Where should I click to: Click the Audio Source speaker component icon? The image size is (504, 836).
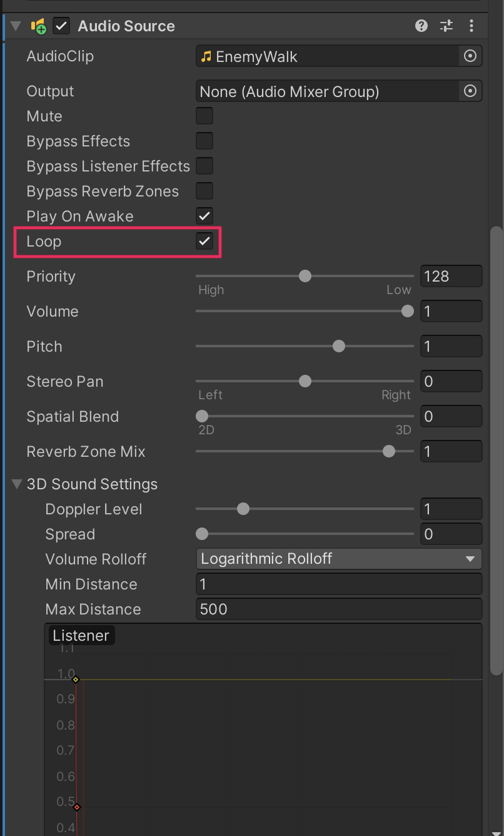tap(38, 26)
